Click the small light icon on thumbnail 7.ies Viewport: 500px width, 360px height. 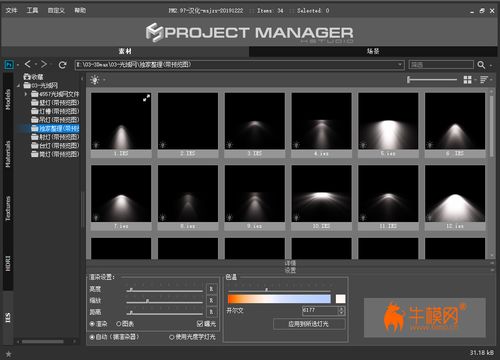click(x=96, y=218)
